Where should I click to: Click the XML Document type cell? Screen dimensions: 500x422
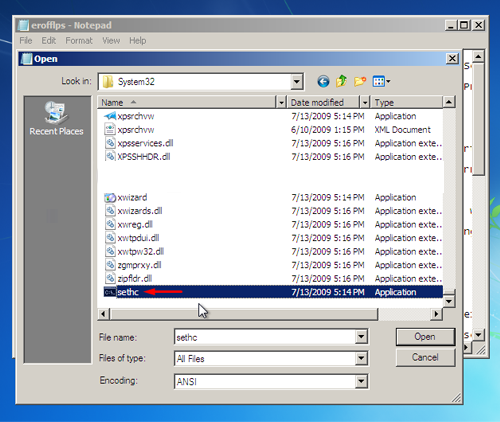tap(402, 129)
